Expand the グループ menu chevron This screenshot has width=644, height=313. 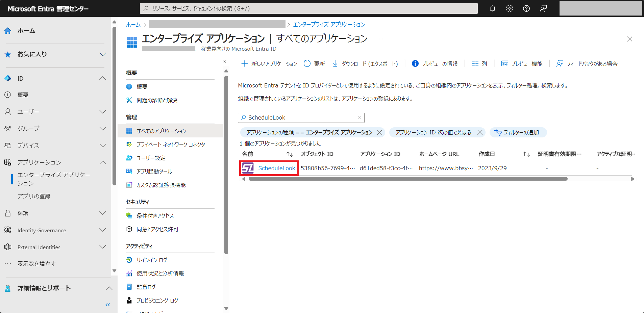103,129
